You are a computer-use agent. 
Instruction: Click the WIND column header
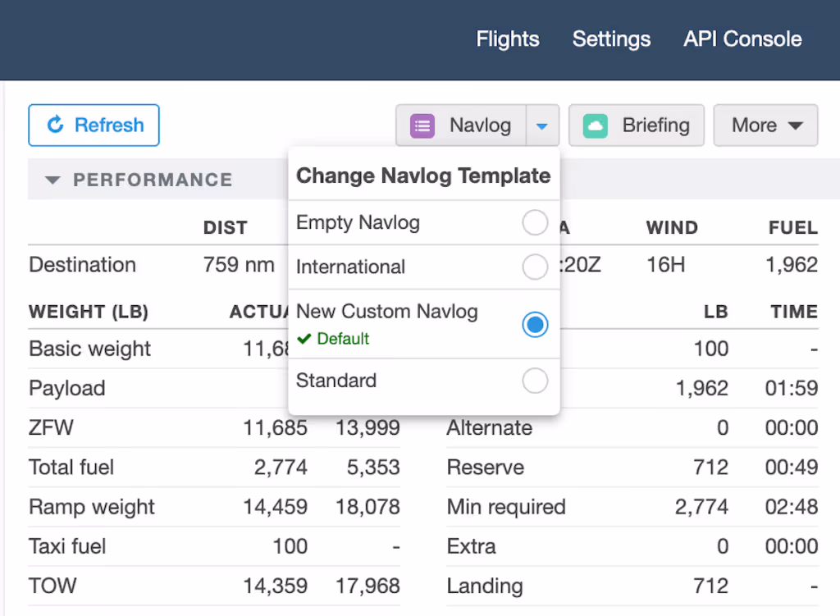[672, 228]
